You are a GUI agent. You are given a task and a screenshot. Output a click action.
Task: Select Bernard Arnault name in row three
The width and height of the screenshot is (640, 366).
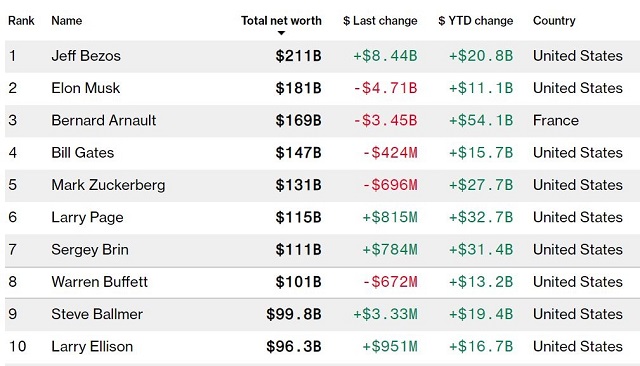click(x=104, y=120)
